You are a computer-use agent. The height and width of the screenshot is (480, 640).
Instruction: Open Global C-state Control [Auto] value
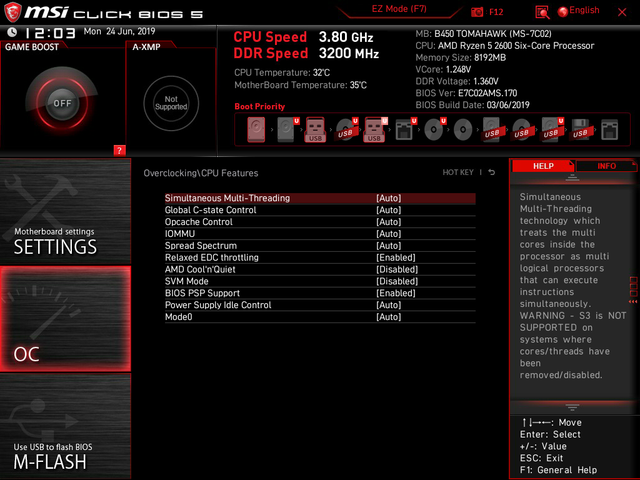pos(388,210)
